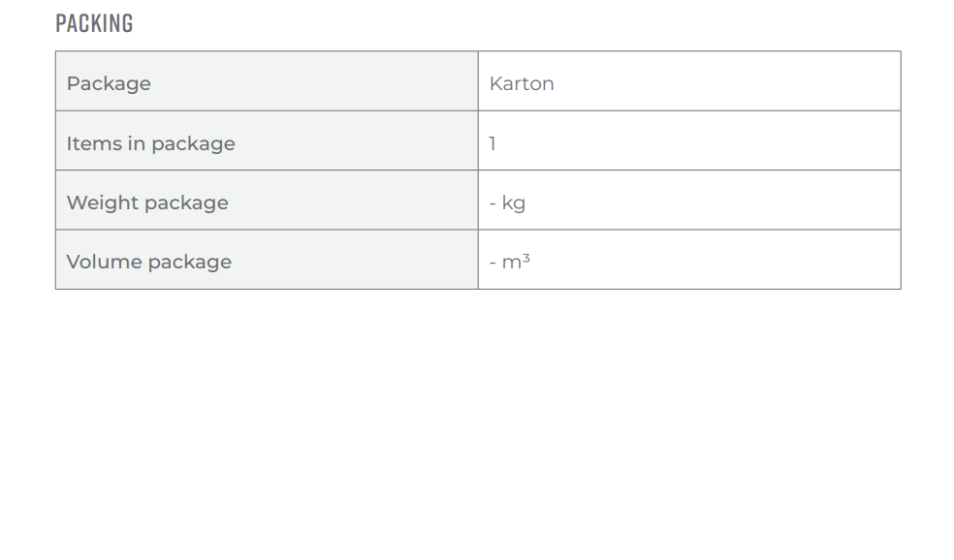Click the word 'Weight' in the third row
This screenshot has height=560, width=954.
click(103, 202)
